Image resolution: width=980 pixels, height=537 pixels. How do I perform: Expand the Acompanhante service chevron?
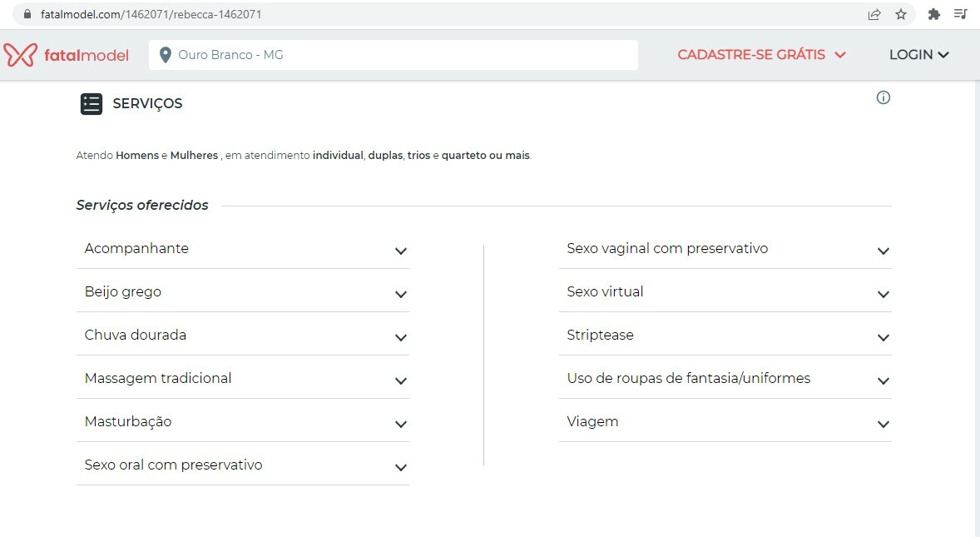click(401, 251)
